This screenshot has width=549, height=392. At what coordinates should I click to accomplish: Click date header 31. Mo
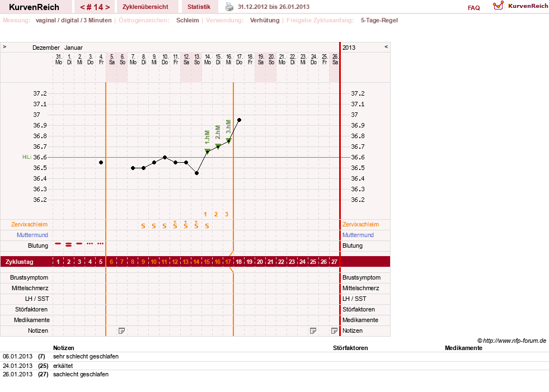[x=58, y=59]
